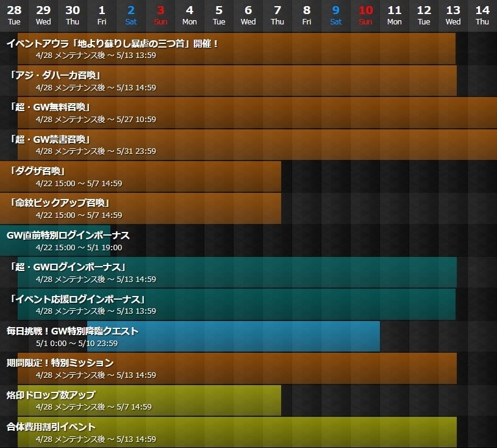Viewport: 497px width, 448px height.
Task: Open the 超・GW無料召喚 event bar
Action: click(257, 113)
